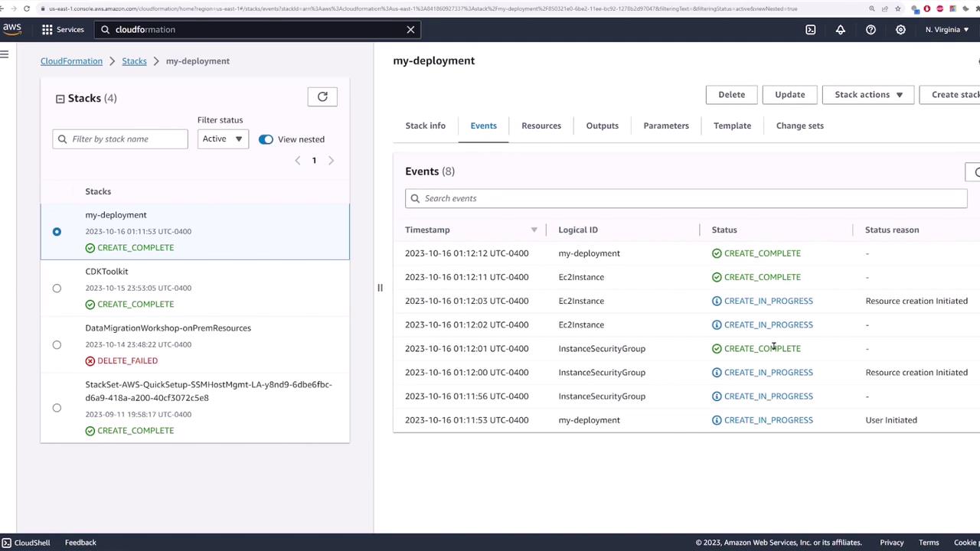
Task: Open the help question mark menu
Action: click(871, 29)
